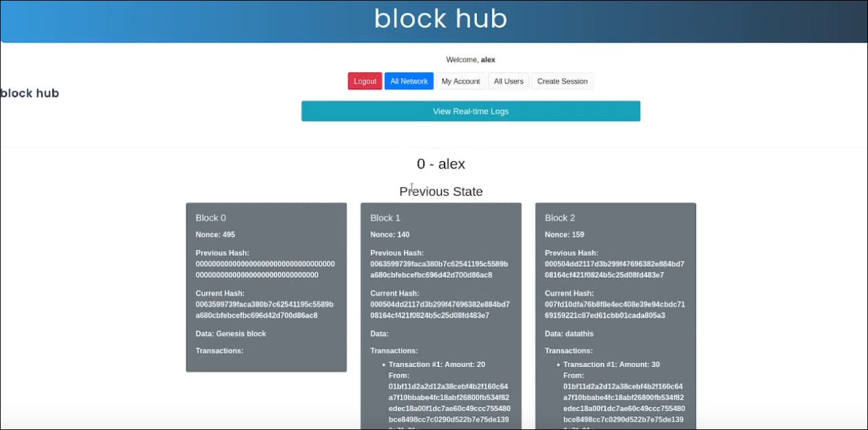Viewport: 868px width, 430px height.
Task: Click the Current Hash value in Block 1
Action: (x=440, y=310)
